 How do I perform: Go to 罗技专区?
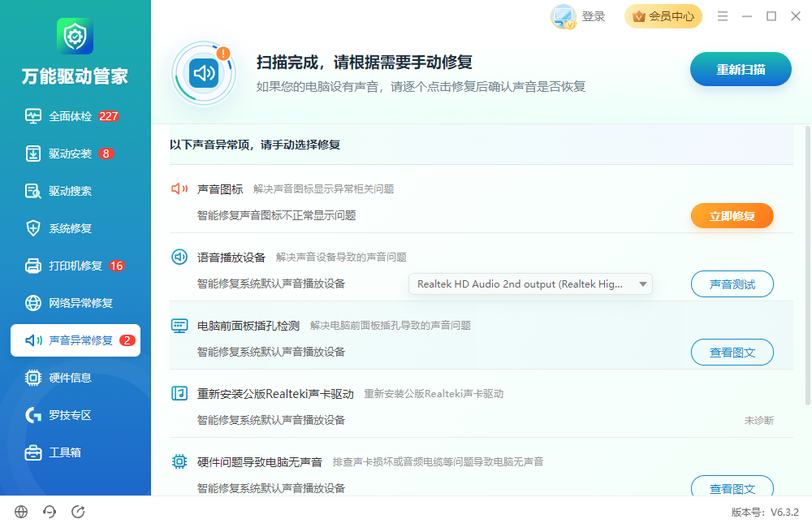75,415
